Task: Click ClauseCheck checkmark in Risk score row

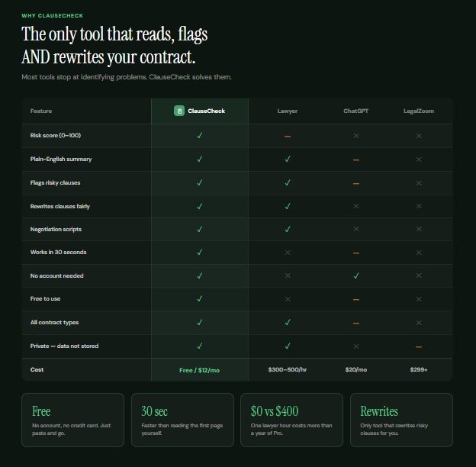Action: [x=199, y=135]
